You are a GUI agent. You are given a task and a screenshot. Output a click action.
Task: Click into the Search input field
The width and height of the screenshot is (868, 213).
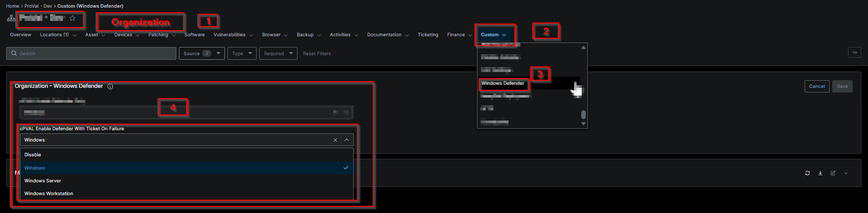91,53
